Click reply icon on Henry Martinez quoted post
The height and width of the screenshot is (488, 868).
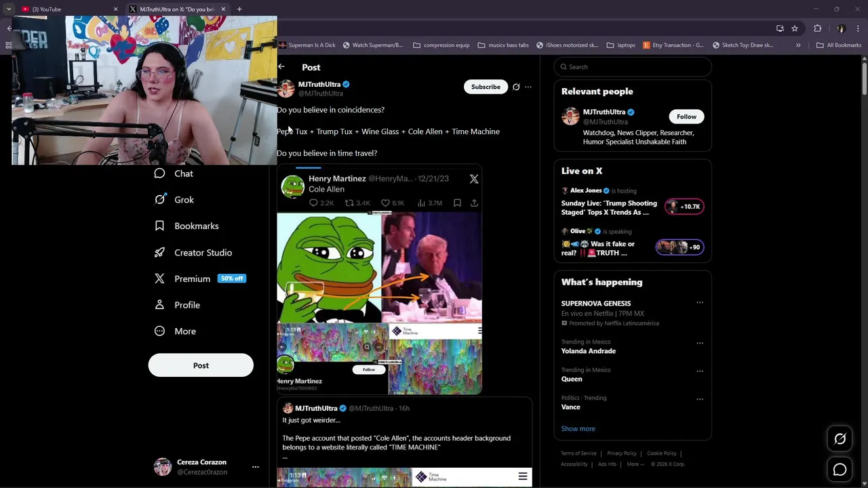313,203
